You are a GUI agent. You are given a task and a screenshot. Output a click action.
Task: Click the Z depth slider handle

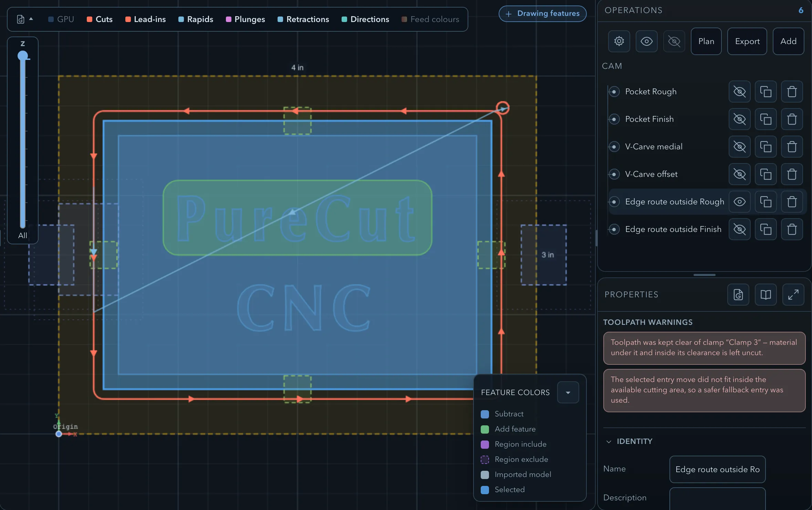[23, 56]
